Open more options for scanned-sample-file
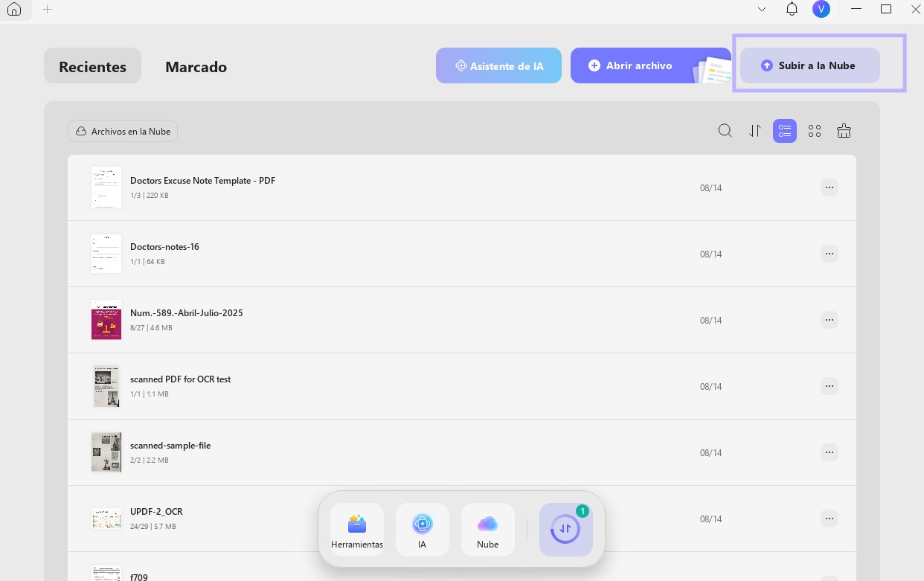Screen dimensions: 924x581 point(830,452)
